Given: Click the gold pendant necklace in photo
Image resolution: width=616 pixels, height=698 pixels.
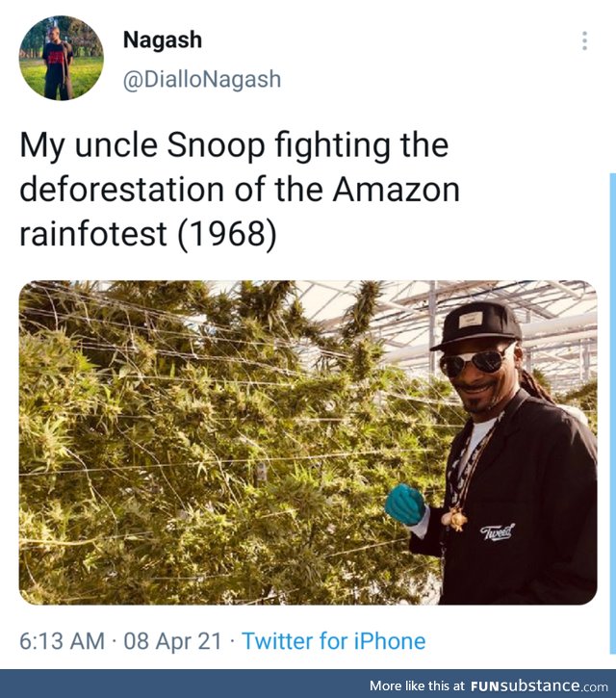Looking at the screenshot, I should [x=454, y=520].
